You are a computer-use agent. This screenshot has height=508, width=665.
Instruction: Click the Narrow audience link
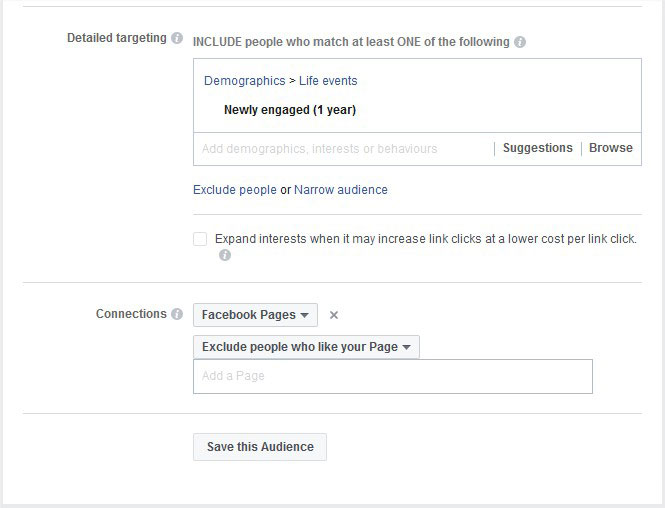(341, 190)
